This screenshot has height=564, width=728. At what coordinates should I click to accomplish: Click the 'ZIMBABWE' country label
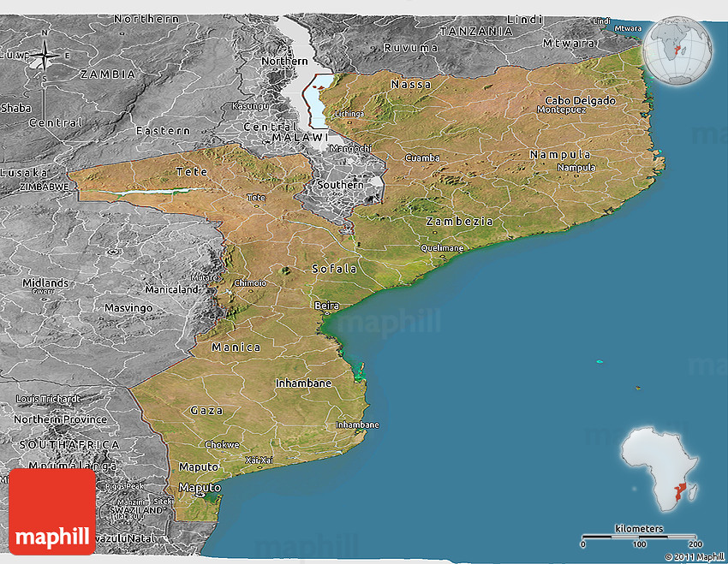pyautogui.click(x=44, y=187)
